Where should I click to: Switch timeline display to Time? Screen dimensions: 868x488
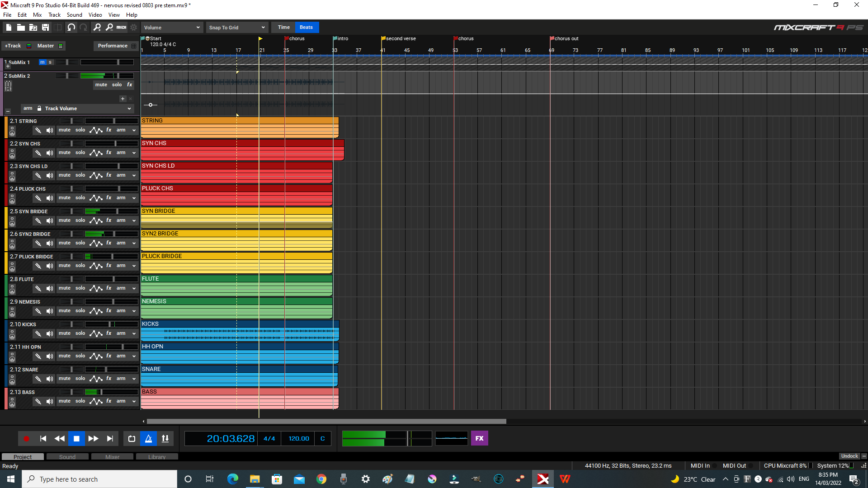point(283,27)
